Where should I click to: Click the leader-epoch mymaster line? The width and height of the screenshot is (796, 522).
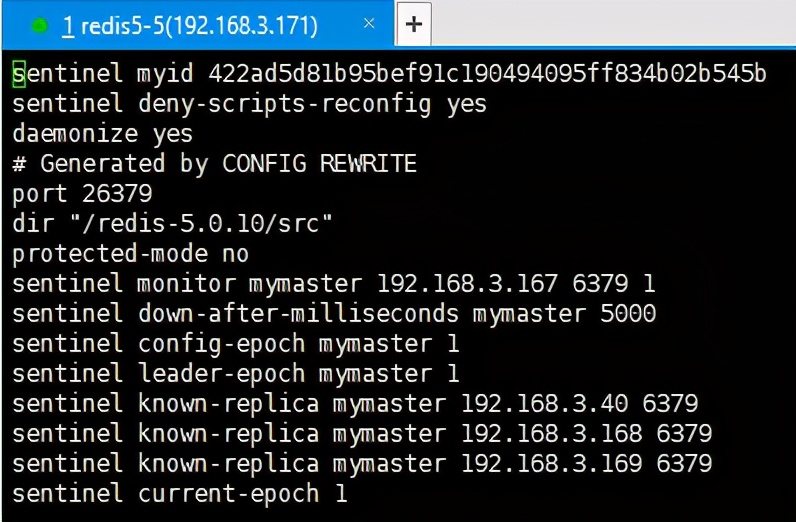(x=235, y=374)
